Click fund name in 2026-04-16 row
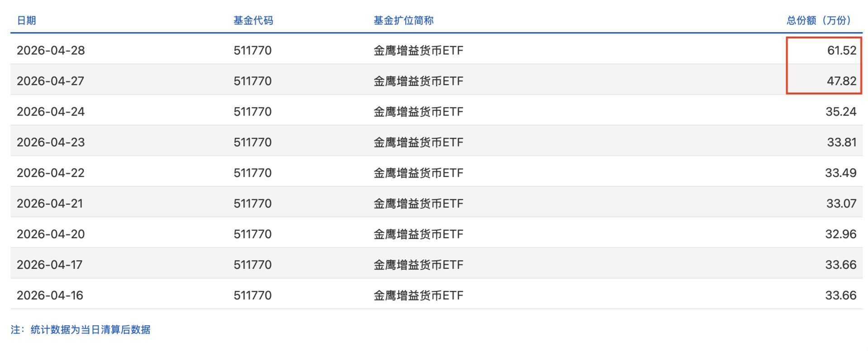 pyautogui.click(x=418, y=295)
